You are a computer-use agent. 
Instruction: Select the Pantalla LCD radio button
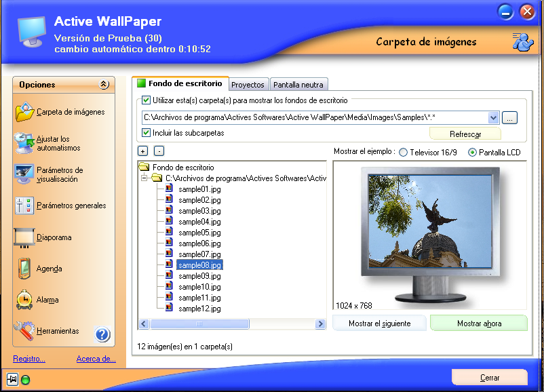472,153
